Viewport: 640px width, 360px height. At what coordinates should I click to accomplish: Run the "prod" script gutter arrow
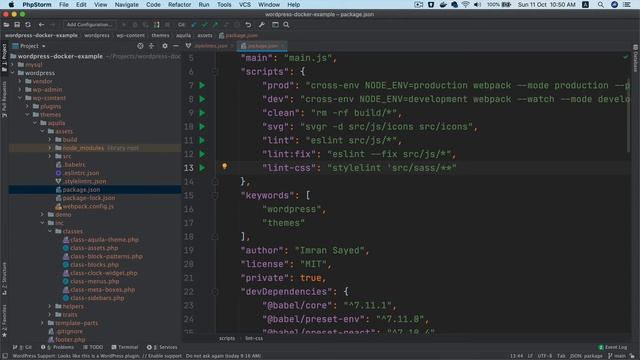[202, 85]
